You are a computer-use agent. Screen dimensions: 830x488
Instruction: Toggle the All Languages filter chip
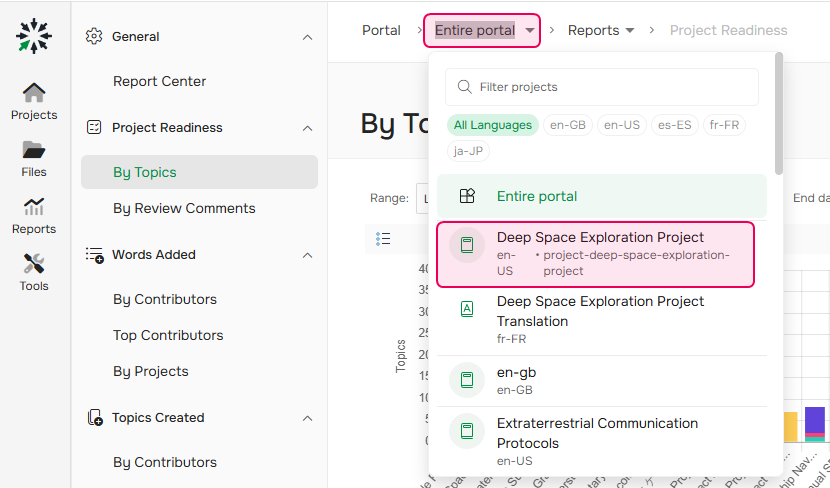492,125
